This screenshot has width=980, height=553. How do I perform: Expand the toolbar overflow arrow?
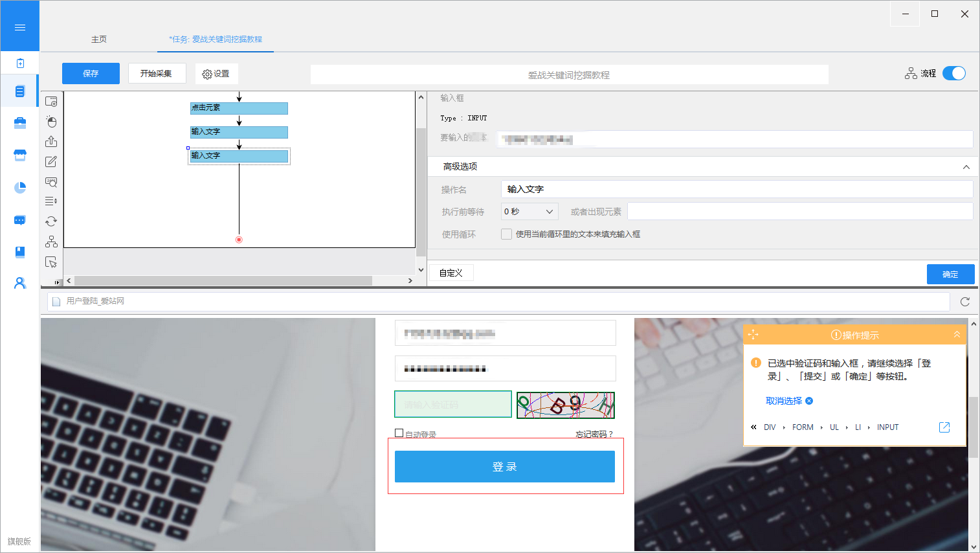56,282
